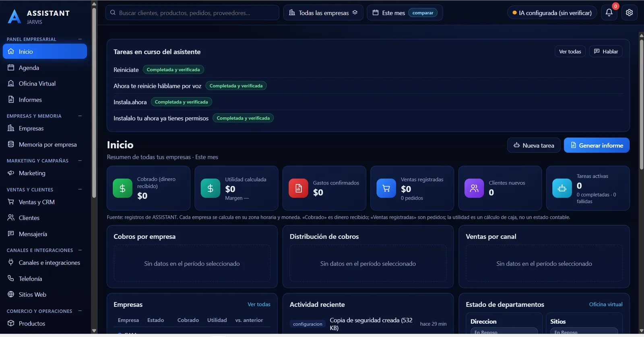The image size is (644, 337).
Task: Open settings gear icon in top bar
Action: [629, 12]
